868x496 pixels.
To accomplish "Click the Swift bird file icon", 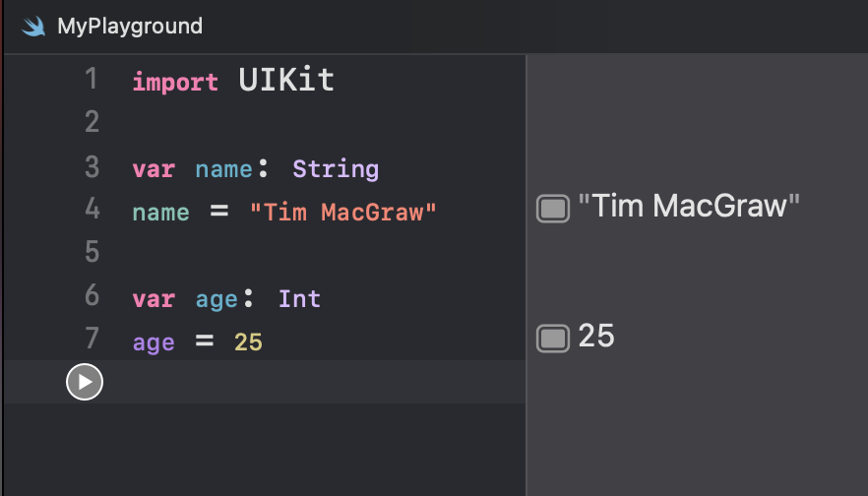I will coord(33,26).
